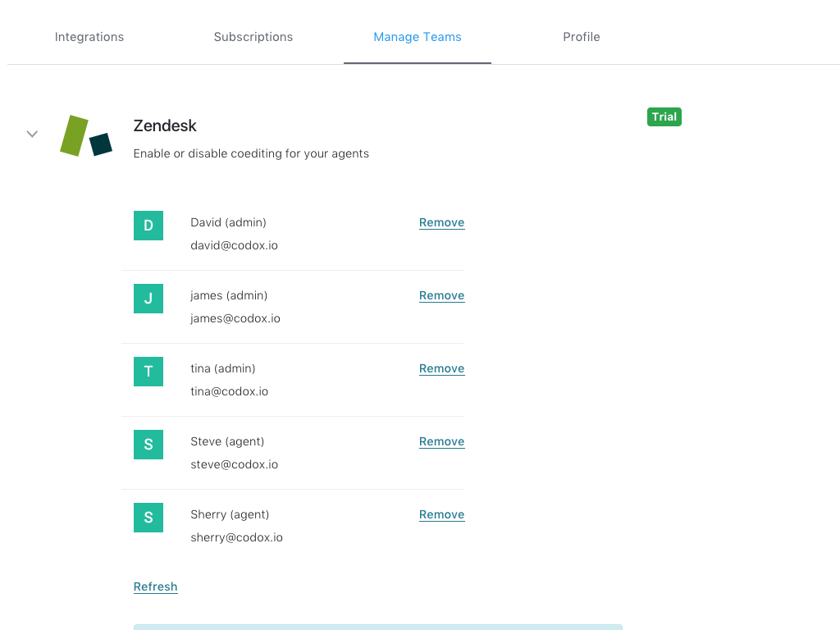The image size is (840, 630).
Task: Click the Zendesk team heading
Action: [x=165, y=126]
